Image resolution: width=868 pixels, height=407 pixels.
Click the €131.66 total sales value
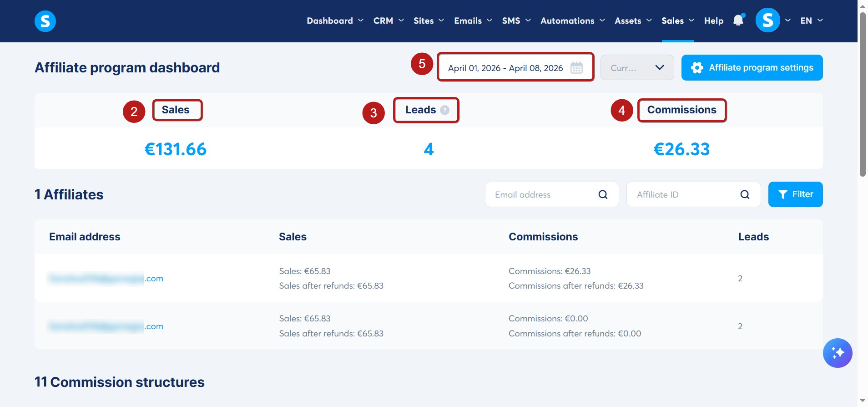tap(175, 149)
